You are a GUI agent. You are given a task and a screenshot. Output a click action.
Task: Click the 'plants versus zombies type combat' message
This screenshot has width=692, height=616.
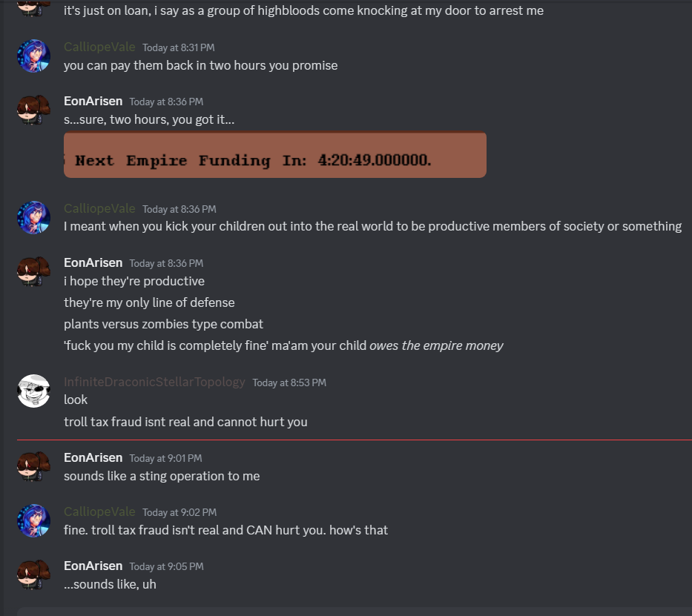tap(163, 324)
